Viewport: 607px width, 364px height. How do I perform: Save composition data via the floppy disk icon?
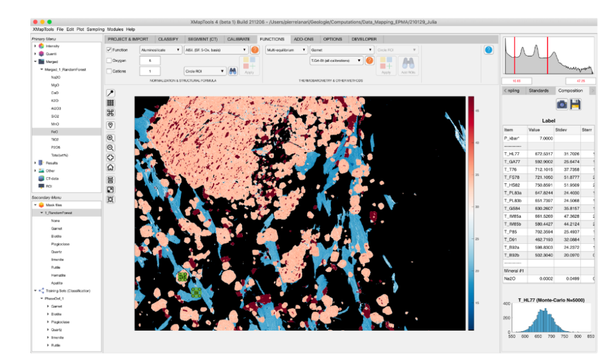tap(575, 104)
